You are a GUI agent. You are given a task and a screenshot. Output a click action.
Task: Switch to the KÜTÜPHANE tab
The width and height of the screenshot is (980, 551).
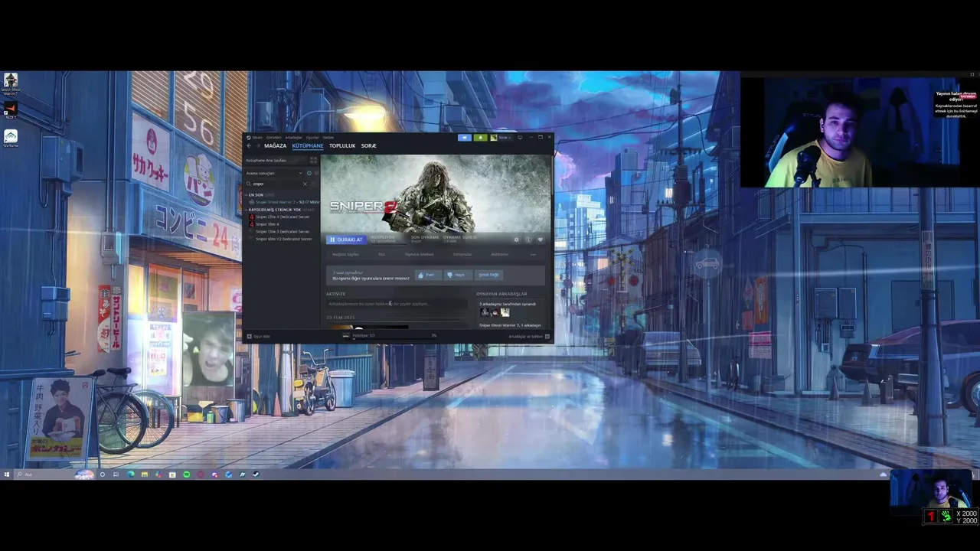[x=308, y=145]
